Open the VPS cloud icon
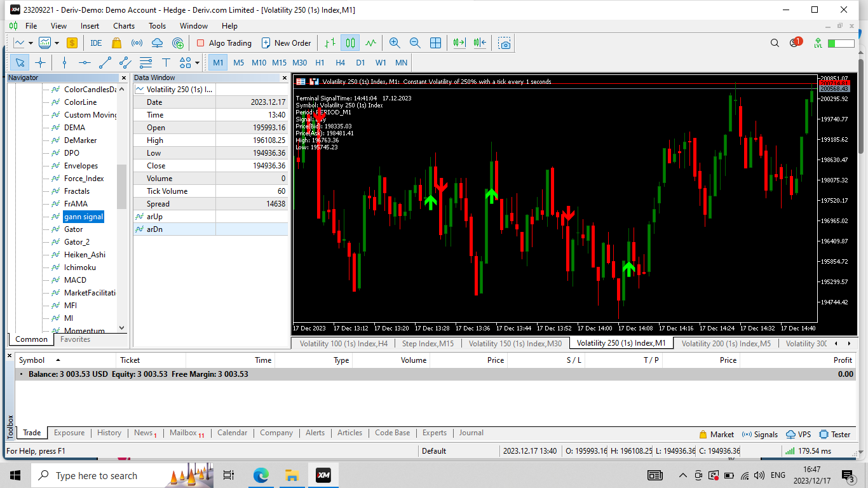Image resolution: width=868 pixels, height=488 pixels. coord(158,43)
